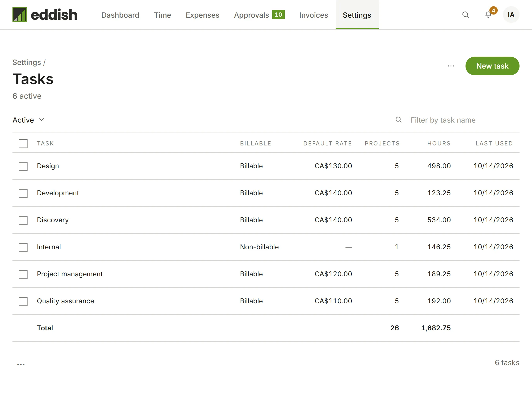Click the Non-billable cell for Internal
Viewport: 532px width, 401px height.
tap(259, 247)
